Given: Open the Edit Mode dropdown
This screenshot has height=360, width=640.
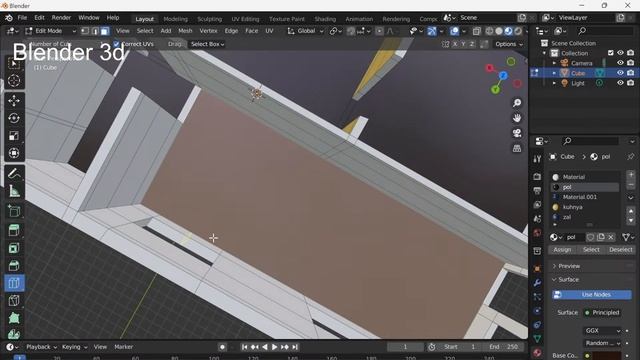Looking at the screenshot, I should pyautogui.click(x=51, y=31).
